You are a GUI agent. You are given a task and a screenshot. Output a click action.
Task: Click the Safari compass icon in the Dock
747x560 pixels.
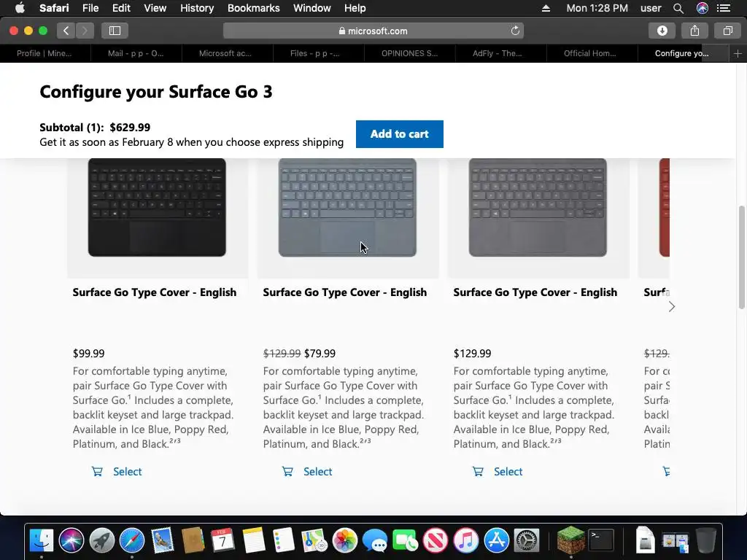coord(132,540)
